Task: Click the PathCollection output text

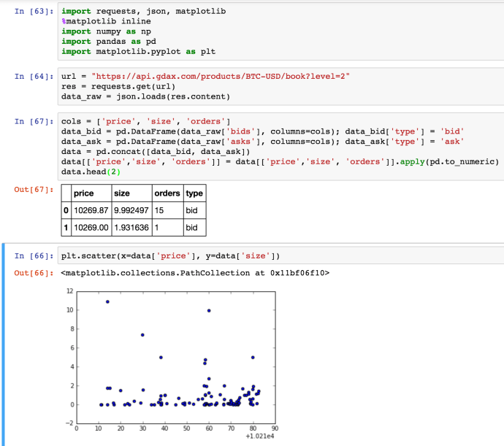Action: click(x=196, y=273)
